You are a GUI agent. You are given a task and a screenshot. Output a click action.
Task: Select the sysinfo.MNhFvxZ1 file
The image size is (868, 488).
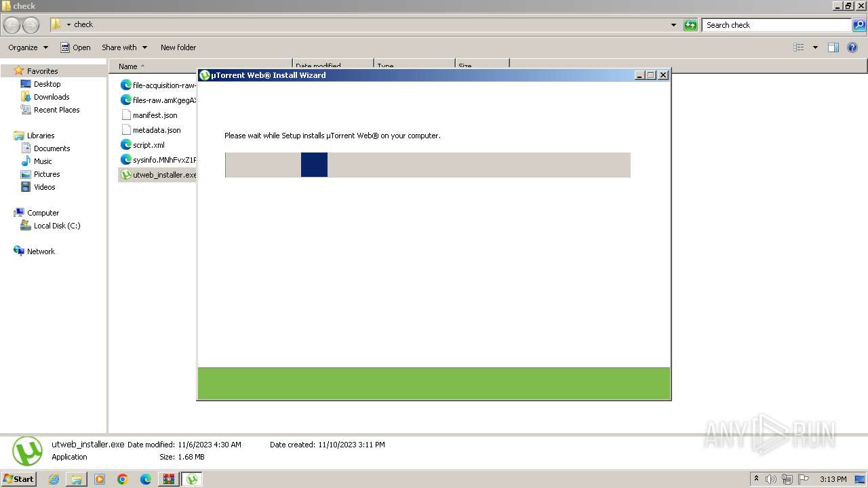click(x=158, y=160)
